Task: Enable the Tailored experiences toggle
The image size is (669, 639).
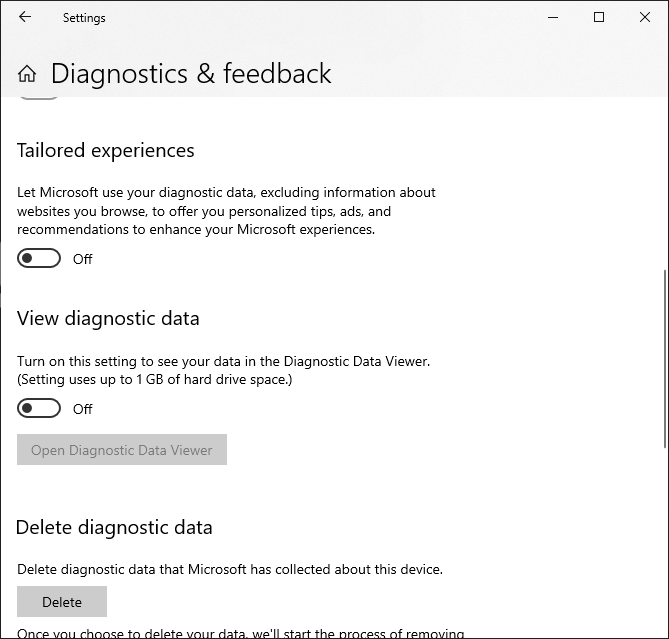Action: (39, 259)
